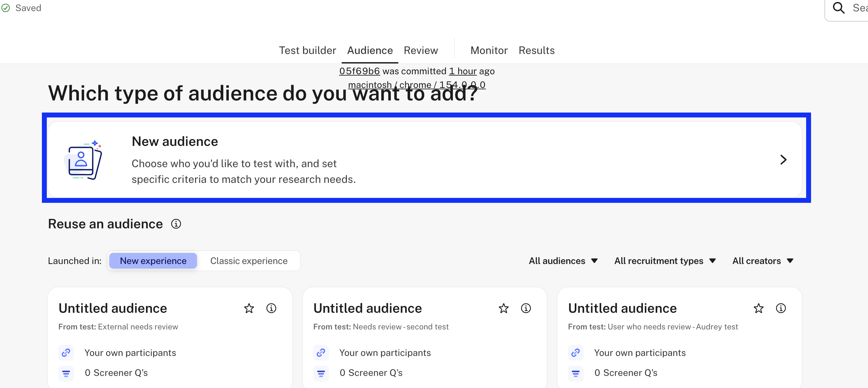Click link icon in second test card
The width and height of the screenshot is (868, 388).
[x=321, y=352]
